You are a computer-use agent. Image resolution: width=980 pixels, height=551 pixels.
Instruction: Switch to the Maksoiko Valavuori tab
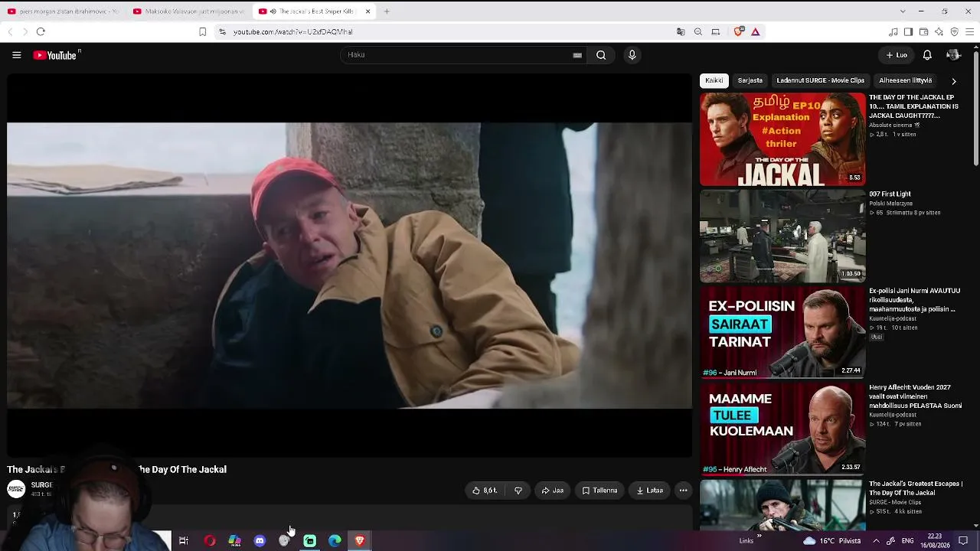tap(188, 11)
